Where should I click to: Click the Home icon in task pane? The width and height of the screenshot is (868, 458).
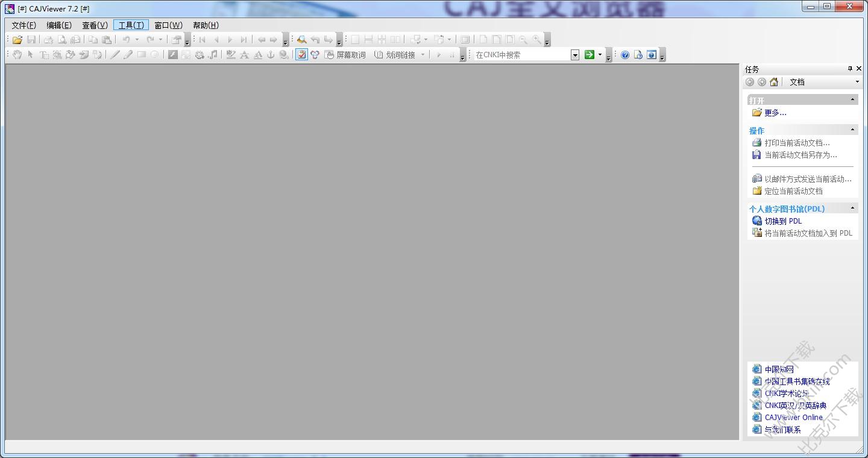click(x=774, y=82)
